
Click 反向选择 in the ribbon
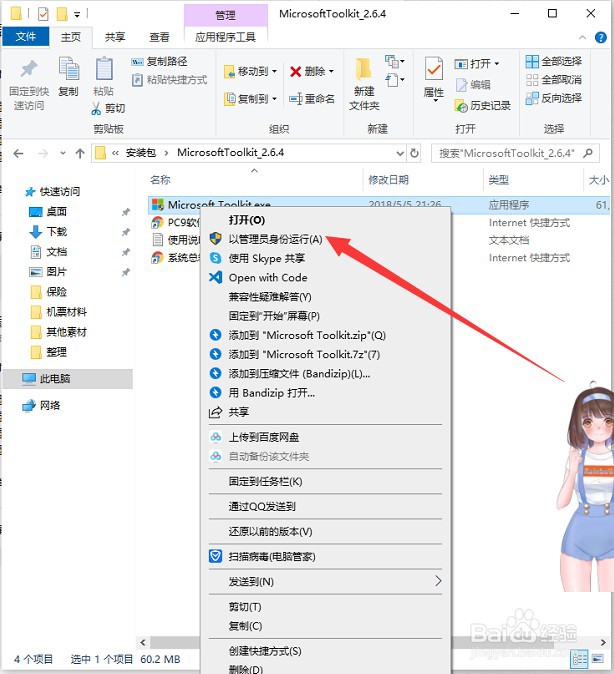[554, 98]
